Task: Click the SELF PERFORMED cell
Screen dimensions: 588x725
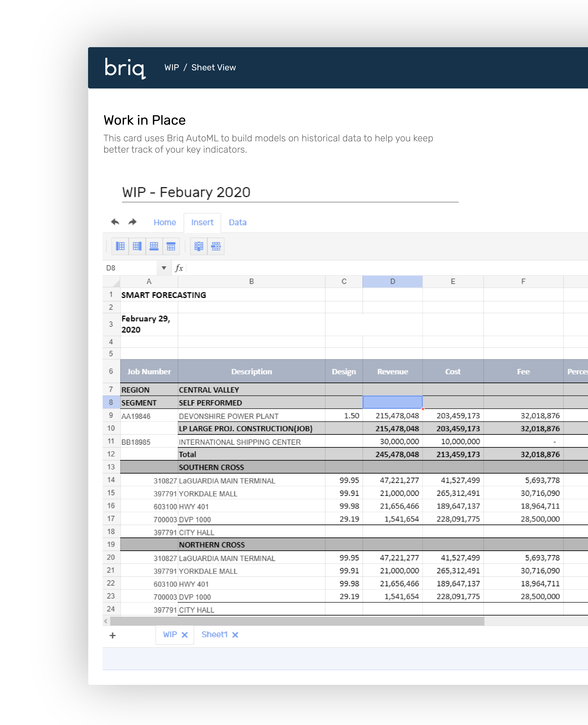Action: [x=252, y=403]
